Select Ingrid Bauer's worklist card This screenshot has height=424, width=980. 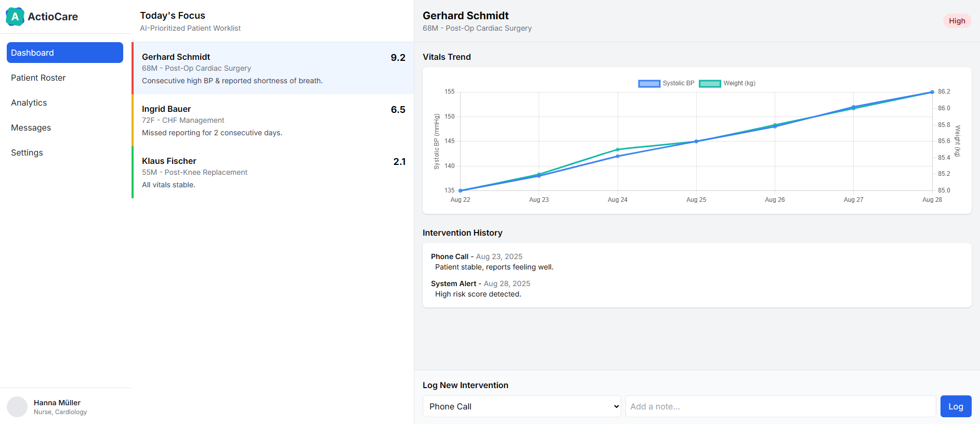tap(273, 120)
